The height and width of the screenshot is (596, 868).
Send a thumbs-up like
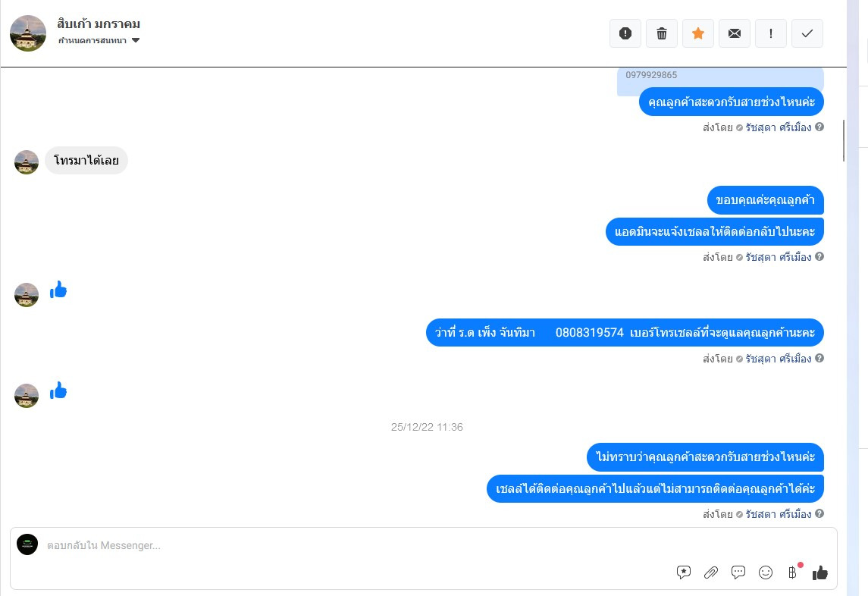(x=819, y=572)
